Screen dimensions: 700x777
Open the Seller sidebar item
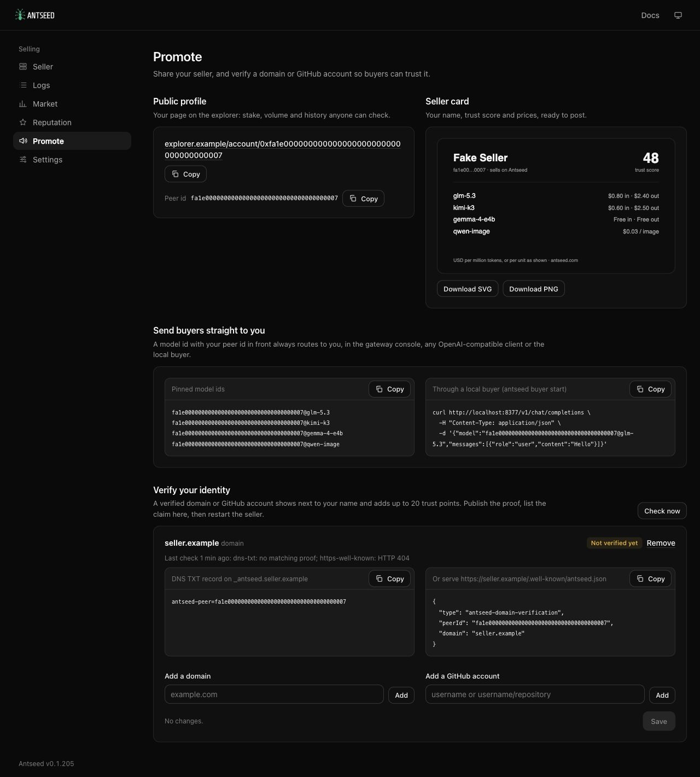72,67
